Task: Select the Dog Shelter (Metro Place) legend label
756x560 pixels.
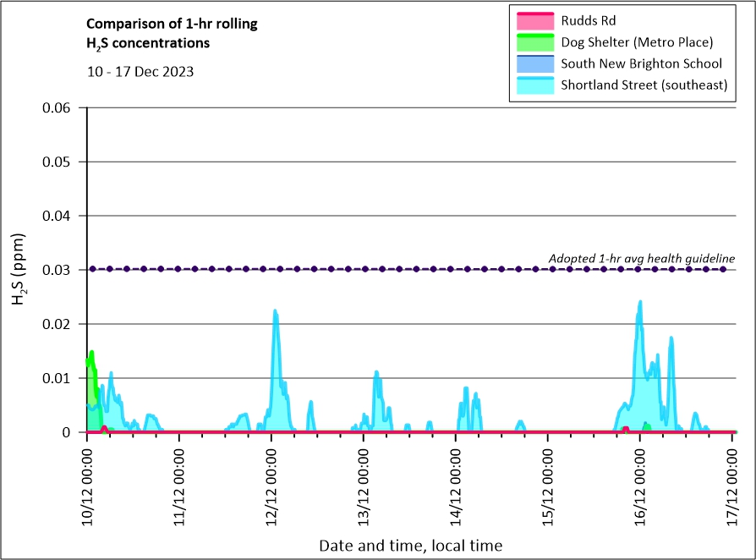Action: coord(638,41)
